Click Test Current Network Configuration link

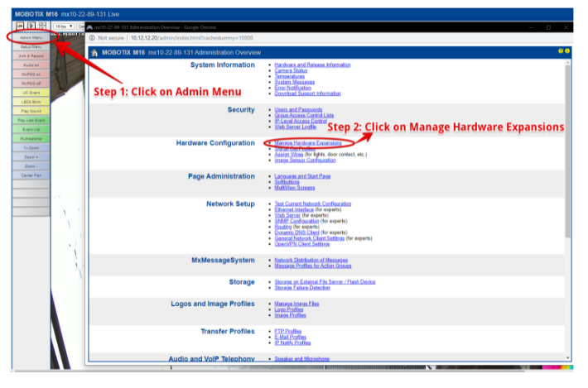pyautogui.click(x=313, y=204)
